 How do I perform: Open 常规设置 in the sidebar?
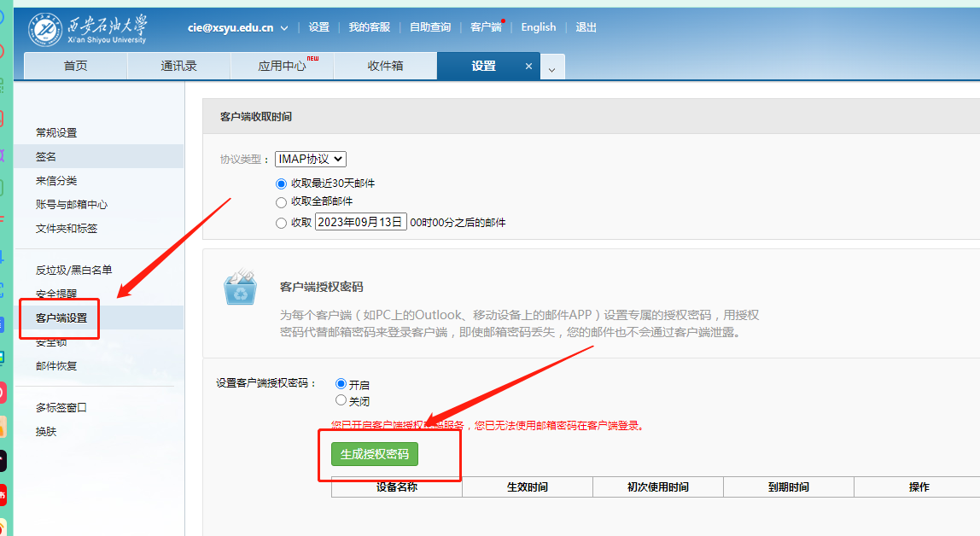[56, 132]
